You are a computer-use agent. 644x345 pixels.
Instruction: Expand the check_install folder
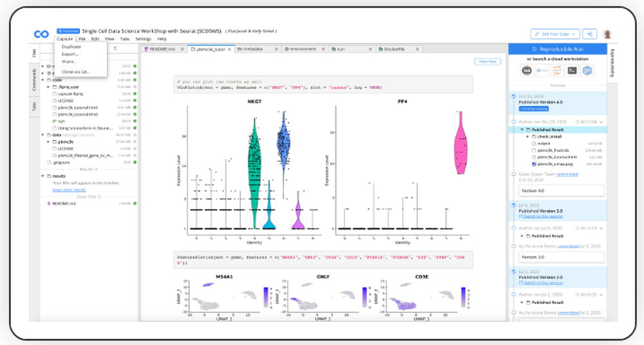click(x=528, y=137)
